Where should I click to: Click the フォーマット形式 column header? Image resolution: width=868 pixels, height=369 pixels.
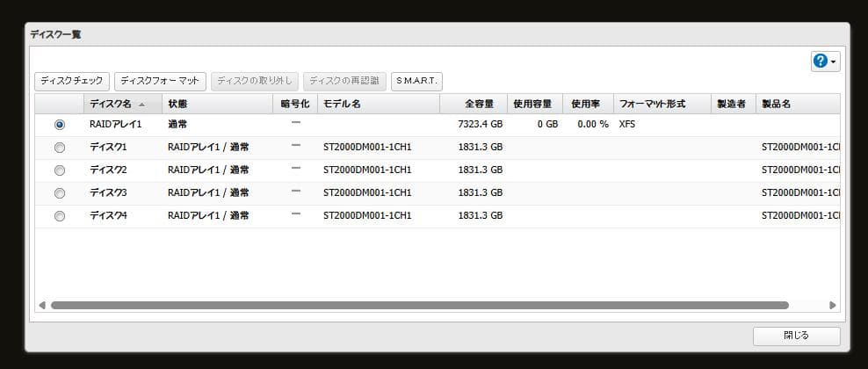(662, 104)
